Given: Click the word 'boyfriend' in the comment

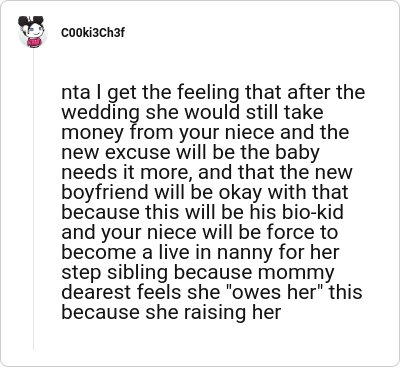Looking at the screenshot, I should 105,193.
